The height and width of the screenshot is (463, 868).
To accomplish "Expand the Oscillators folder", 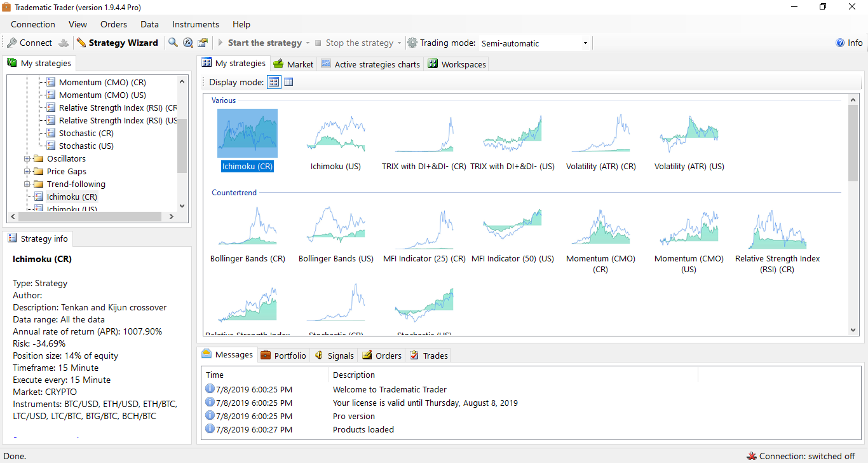I will [x=27, y=158].
